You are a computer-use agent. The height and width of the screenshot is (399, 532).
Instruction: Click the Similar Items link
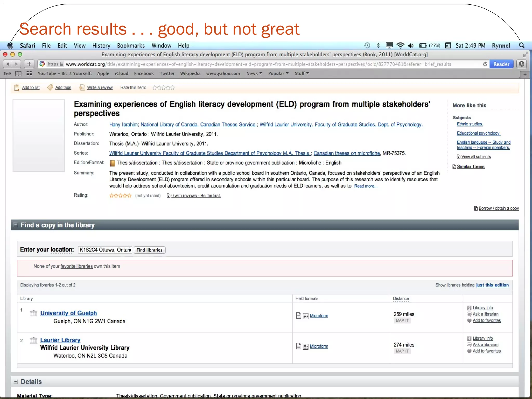(471, 167)
